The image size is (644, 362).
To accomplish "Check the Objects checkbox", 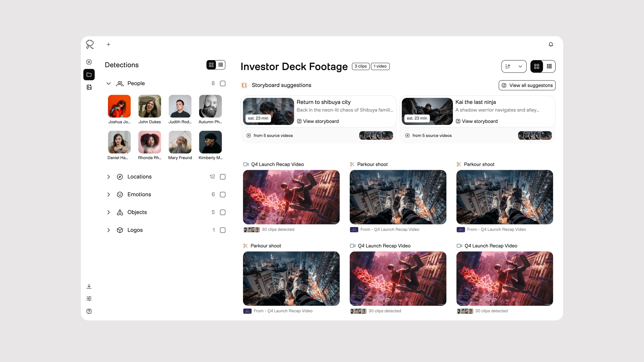I will [223, 212].
